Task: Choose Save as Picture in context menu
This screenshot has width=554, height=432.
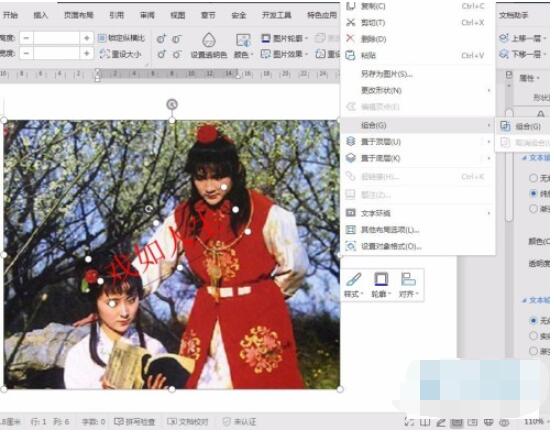Action: click(387, 74)
